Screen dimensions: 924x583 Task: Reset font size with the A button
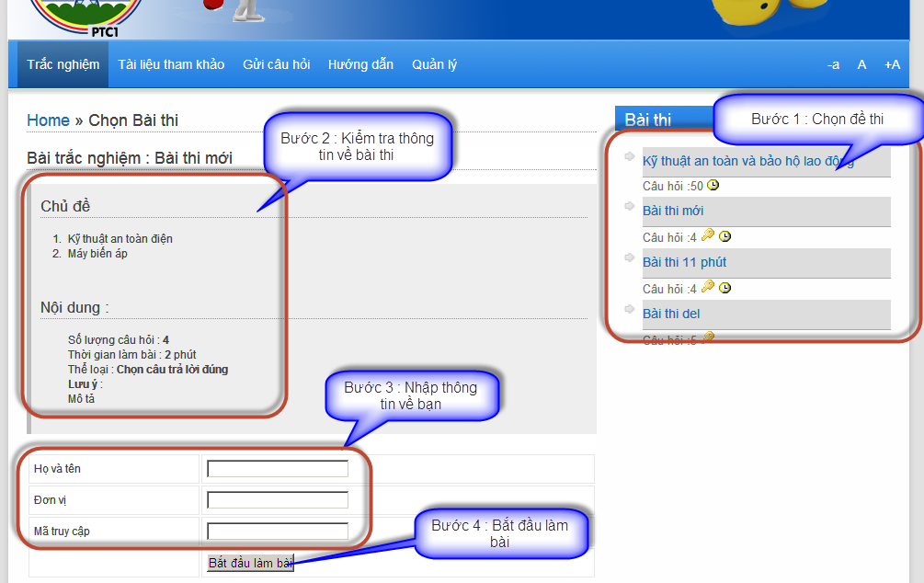[x=861, y=64]
